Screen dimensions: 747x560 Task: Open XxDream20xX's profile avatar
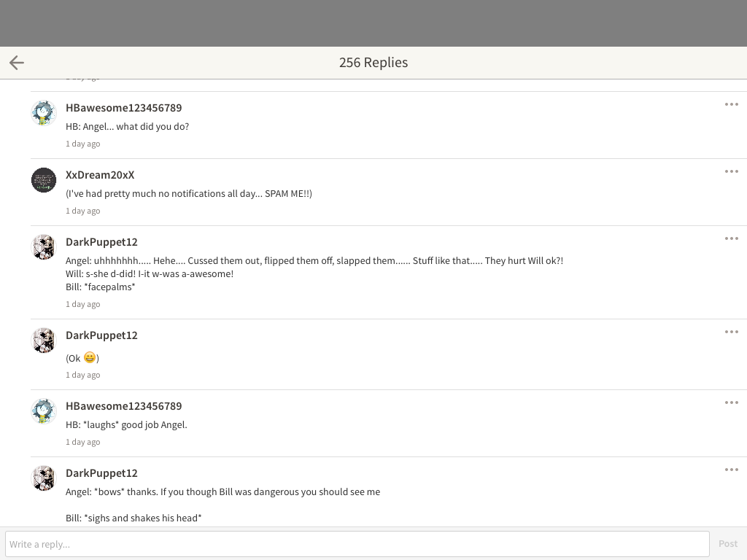click(x=44, y=180)
